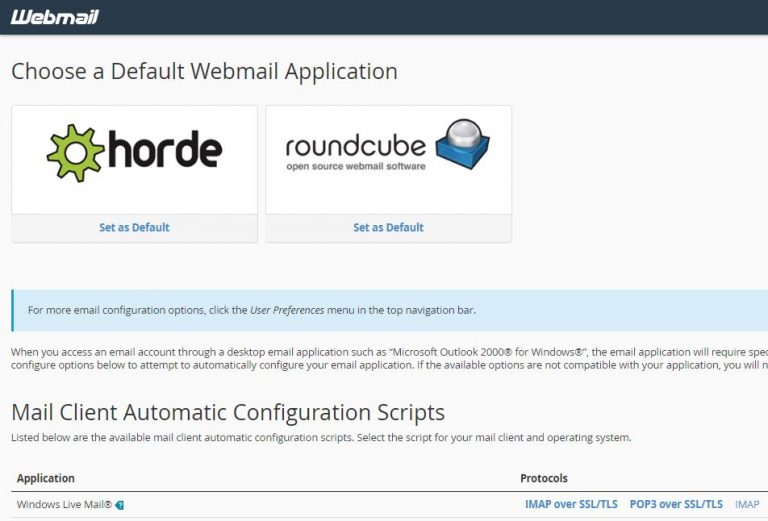Click the Application column header
The image size is (768, 521).
tap(46, 478)
